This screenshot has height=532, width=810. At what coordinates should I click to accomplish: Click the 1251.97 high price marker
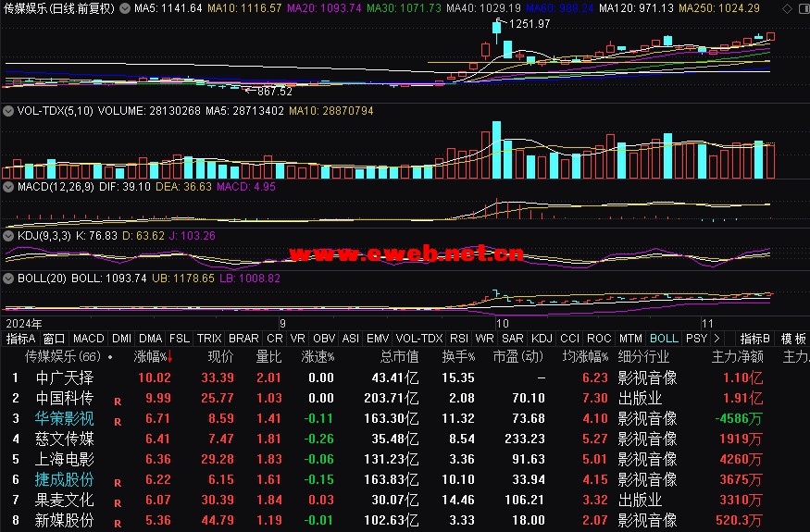click(529, 24)
